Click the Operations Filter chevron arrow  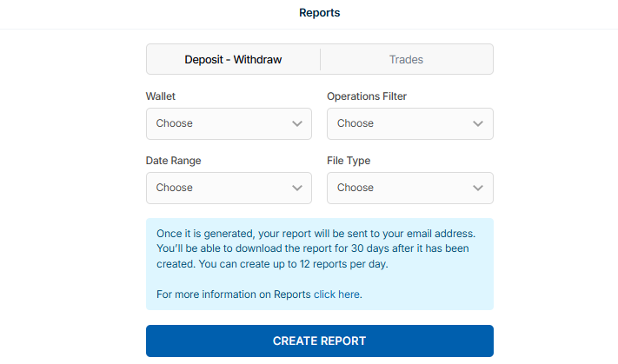pyautogui.click(x=478, y=123)
